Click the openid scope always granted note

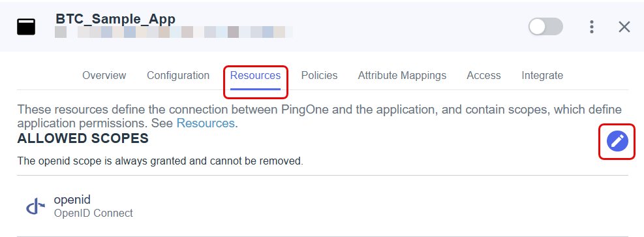point(160,161)
